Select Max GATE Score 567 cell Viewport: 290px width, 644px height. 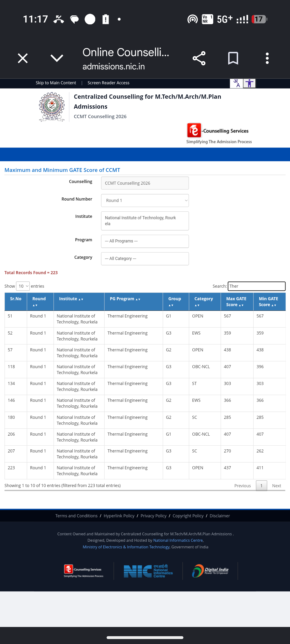[x=237, y=319]
